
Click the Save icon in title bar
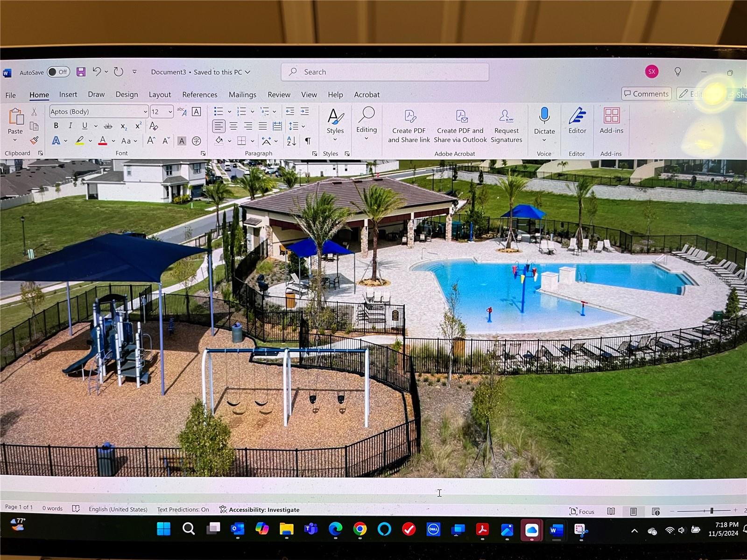click(81, 72)
